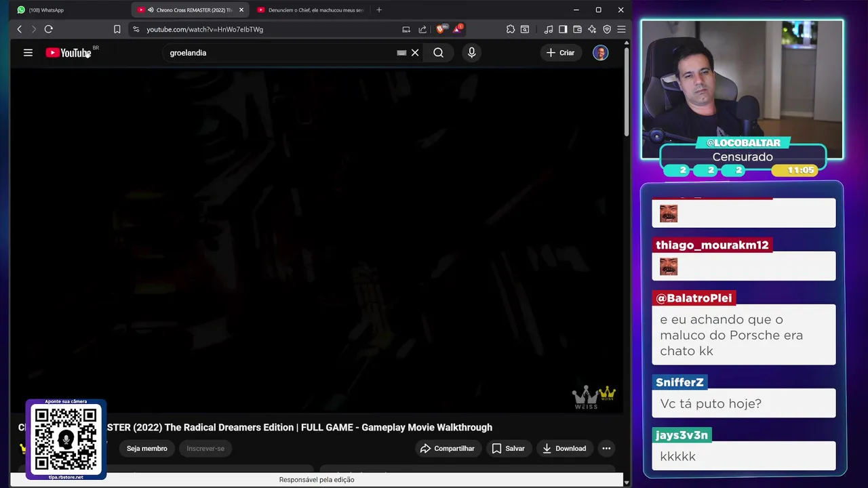
Task: Click the video Download button
Action: point(564,449)
